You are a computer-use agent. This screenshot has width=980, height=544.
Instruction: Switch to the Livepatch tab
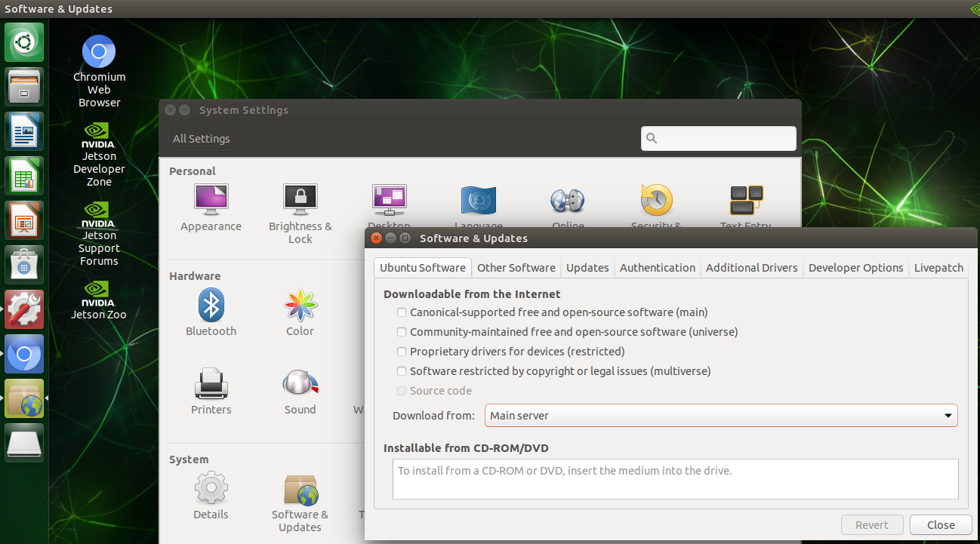(938, 268)
